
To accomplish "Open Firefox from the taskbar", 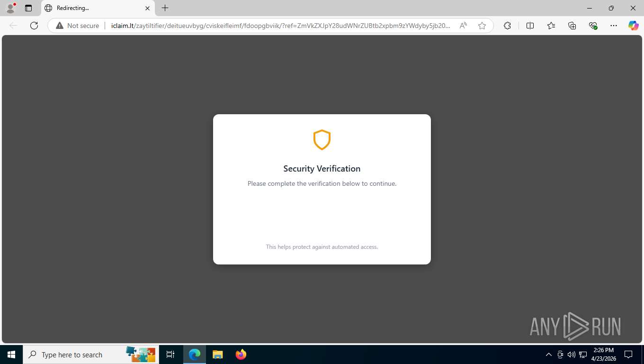I will pyautogui.click(x=241, y=355).
